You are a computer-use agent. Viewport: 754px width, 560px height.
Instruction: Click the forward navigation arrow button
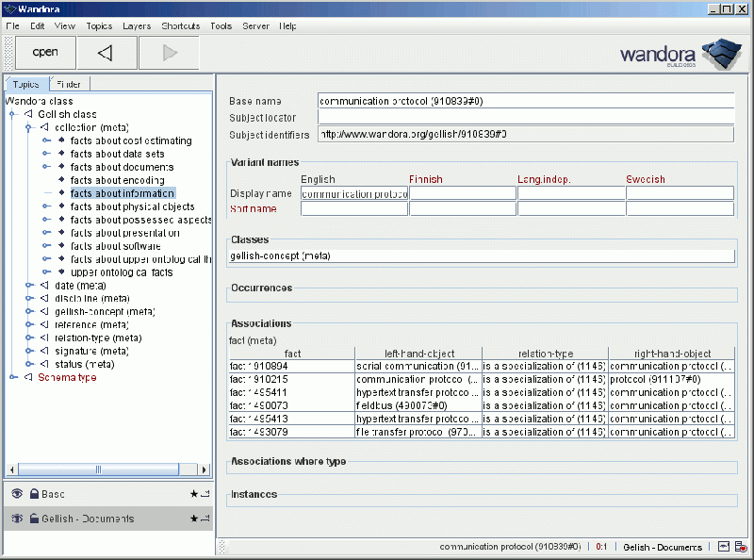click(170, 53)
